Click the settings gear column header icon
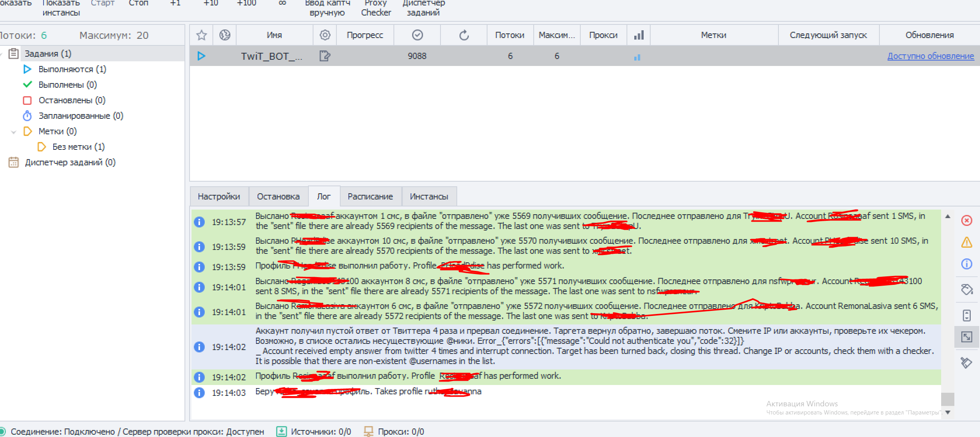Viewport: 980px width, 437px height. click(x=325, y=35)
